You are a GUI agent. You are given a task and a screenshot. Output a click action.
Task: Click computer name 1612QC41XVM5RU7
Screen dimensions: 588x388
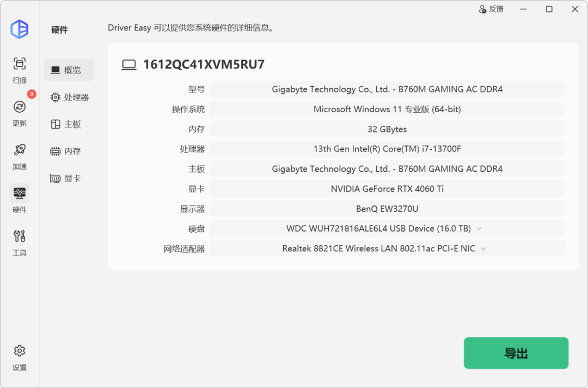coord(204,64)
